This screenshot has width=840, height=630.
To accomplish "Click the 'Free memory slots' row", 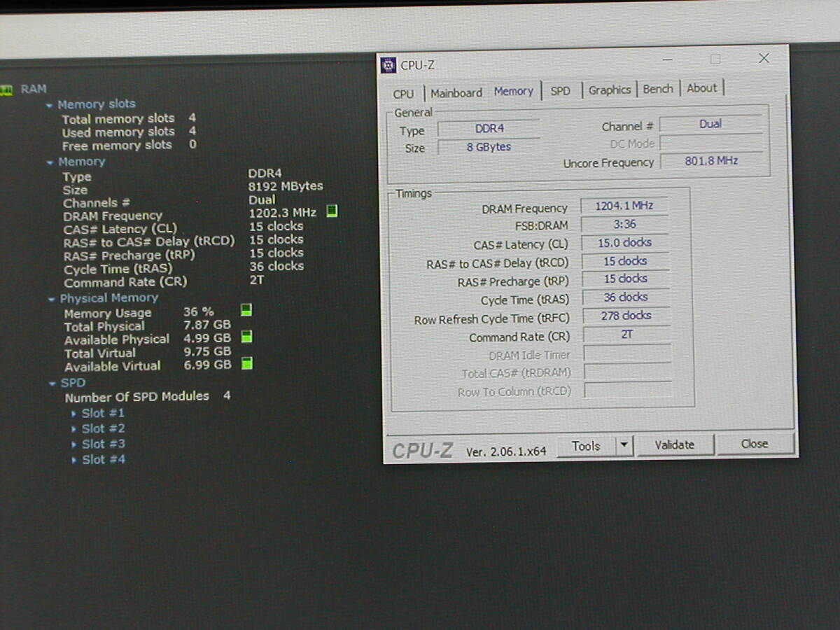I will (129, 146).
